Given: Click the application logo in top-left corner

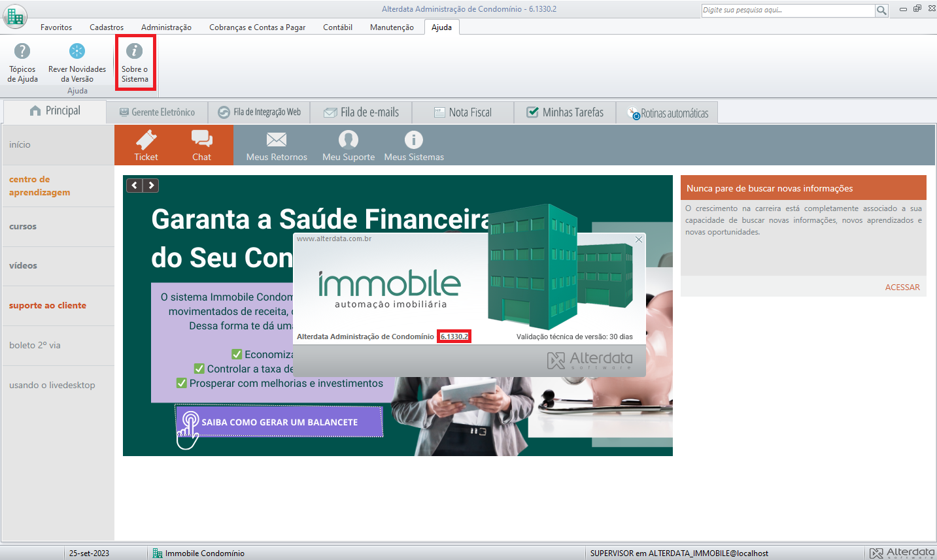Looking at the screenshot, I should click(x=14, y=16).
